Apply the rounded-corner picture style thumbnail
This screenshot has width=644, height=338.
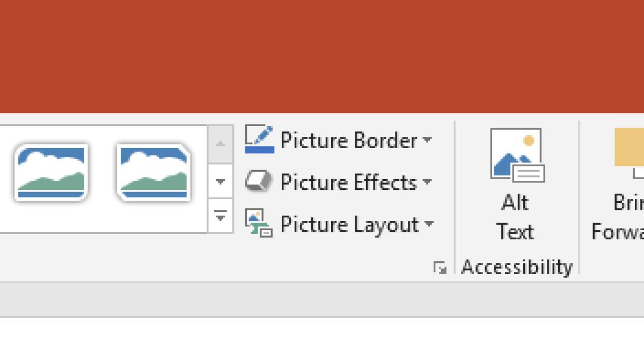(x=51, y=172)
